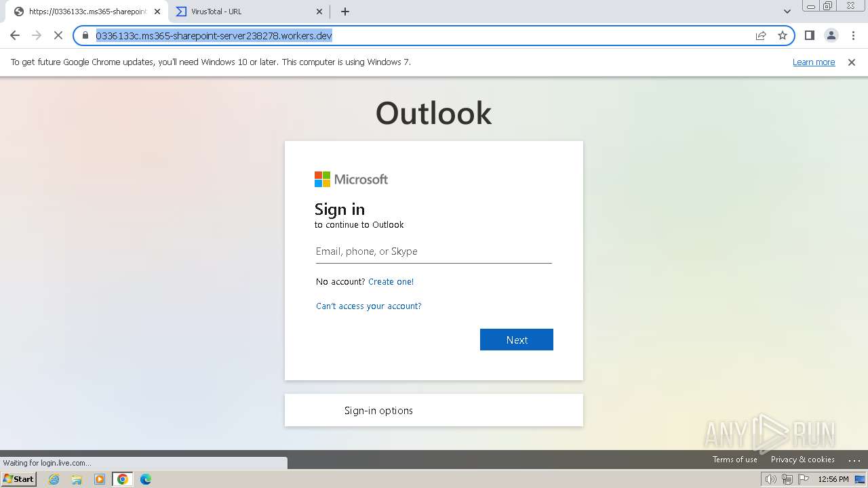
Task: Switch to the VirusTotal - URL tab
Action: 250,12
